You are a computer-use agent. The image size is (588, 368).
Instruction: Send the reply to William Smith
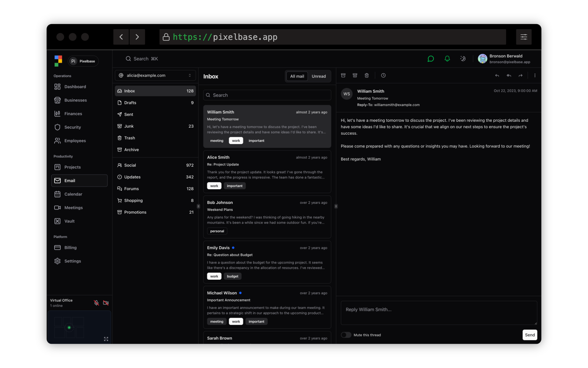coord(530,335)
